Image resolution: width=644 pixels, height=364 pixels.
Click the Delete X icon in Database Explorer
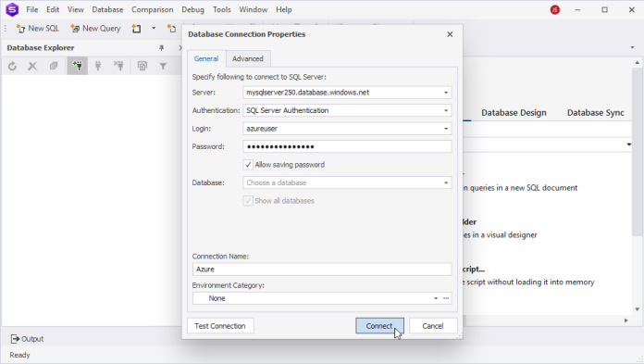pyautogui.click(x=32, y=66)
